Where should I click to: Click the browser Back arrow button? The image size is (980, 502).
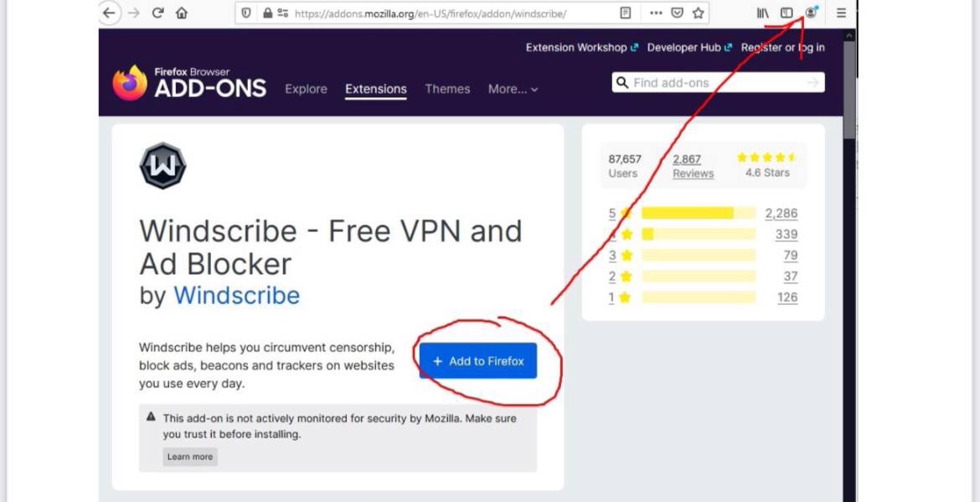[x=109, y=13]
